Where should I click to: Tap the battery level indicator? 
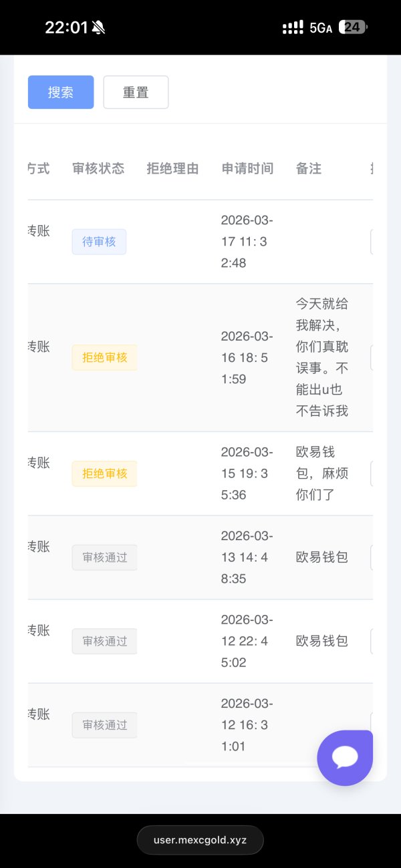click(x=353, y=27)
